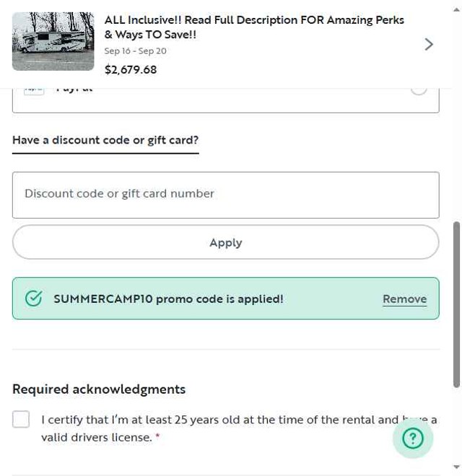Screen dimensions: 462x476
Task: Remove the SUMMERCAMP10 promo code
Action: pyautogui.click(x=404, y=299)
